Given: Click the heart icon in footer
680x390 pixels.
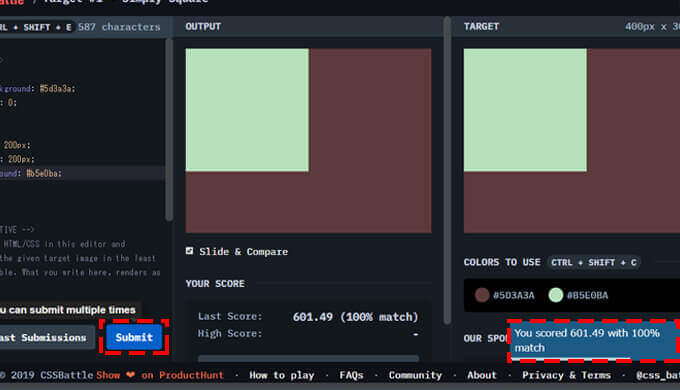Looking at the screenshot, I should (131, 374).
